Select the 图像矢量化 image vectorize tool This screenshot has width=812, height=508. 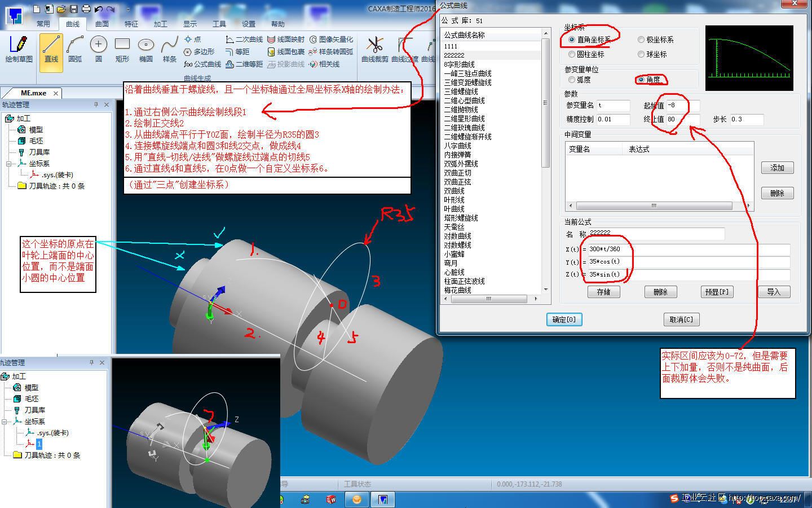(x=331, y=39)
